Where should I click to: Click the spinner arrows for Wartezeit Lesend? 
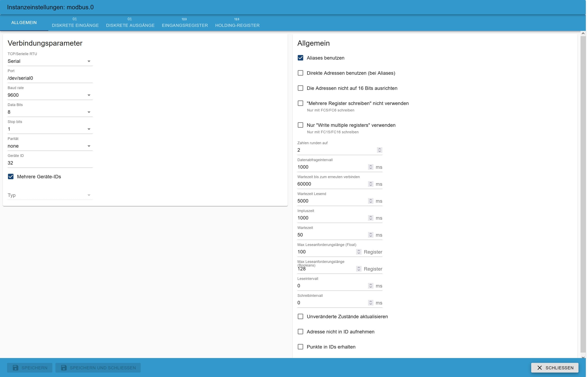[371, 201]
